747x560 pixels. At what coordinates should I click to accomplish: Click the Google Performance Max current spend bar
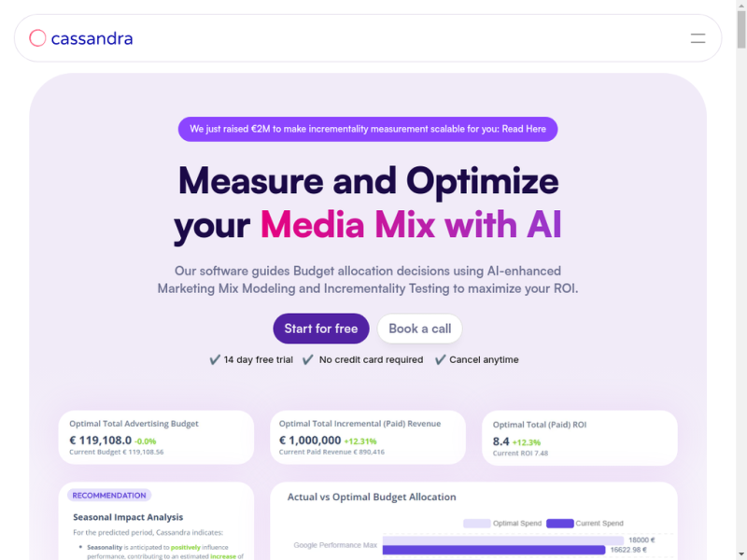[494, 550]
